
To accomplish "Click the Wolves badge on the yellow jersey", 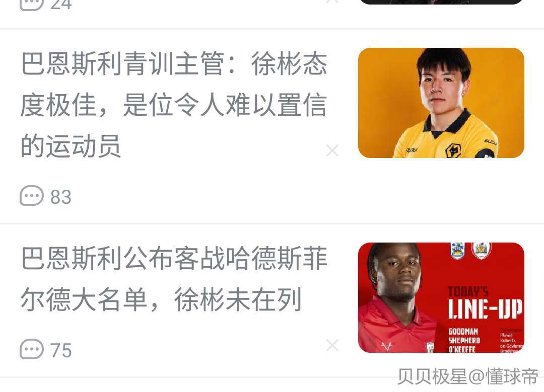I will 453,151.
